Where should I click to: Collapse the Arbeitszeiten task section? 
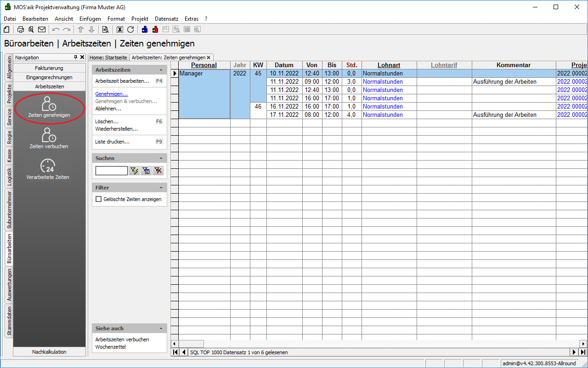pyautogui.click(x=161, y=70)
